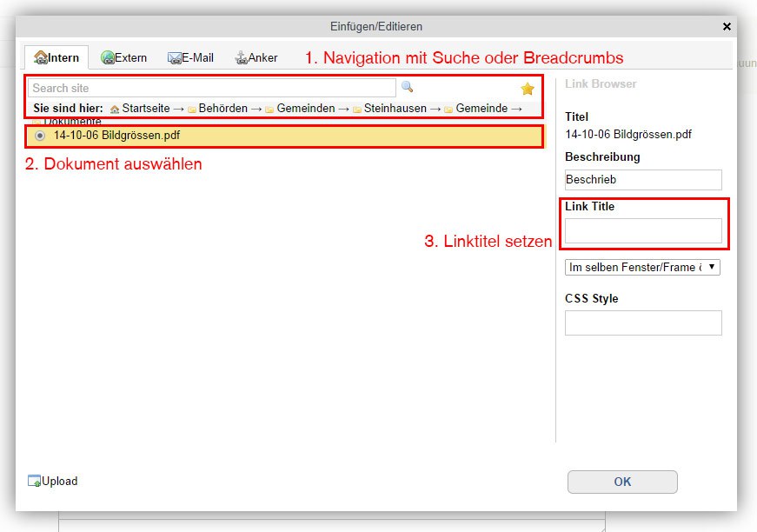Viewport: 757px width, 532px height.
Task: Open the 'Im selben Fenster/Frame' dropdown
Action: 642,267
